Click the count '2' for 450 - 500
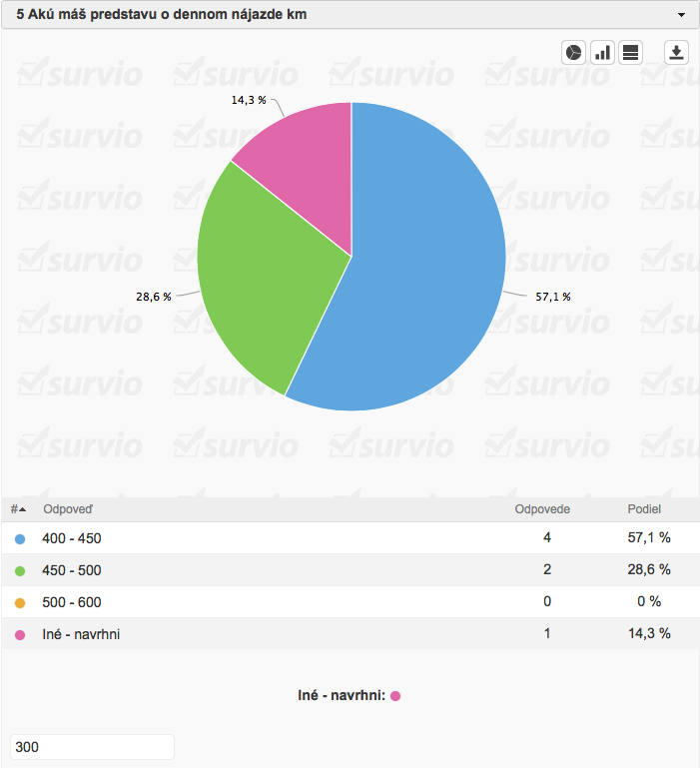Viewport: 700px width, 768px height. point(547,569)
